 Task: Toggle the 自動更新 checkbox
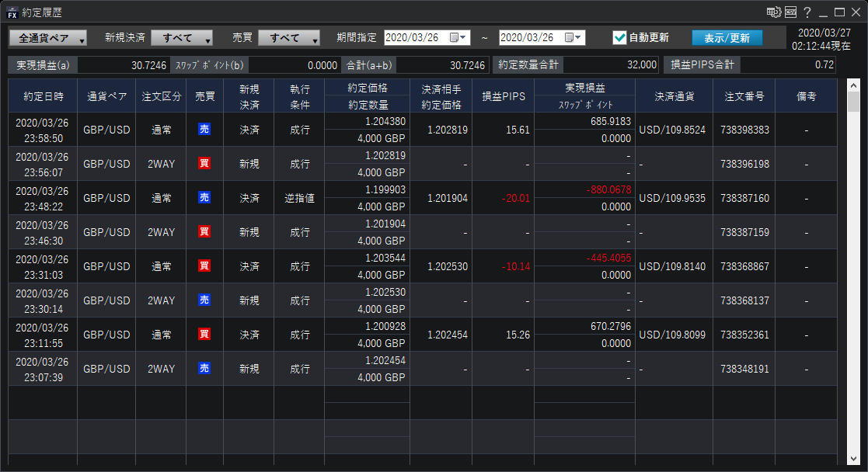(619, 37)
